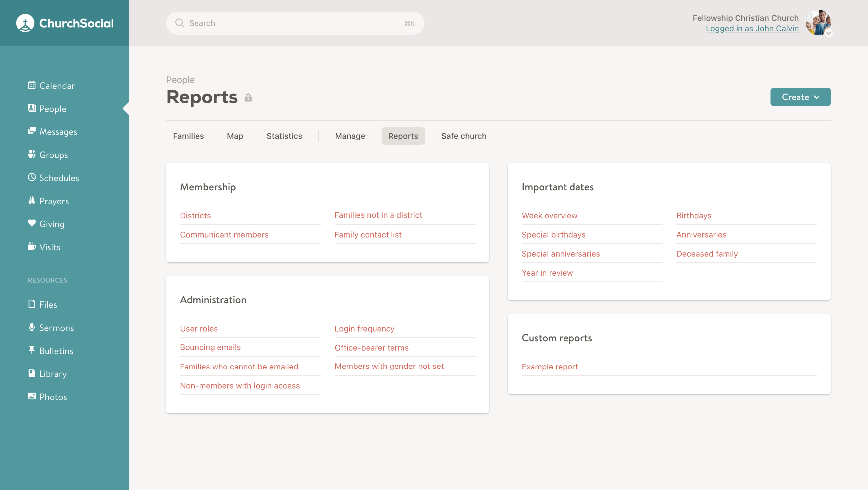
Task: Click the Calendar icon in sidebar
Action: 32,85
